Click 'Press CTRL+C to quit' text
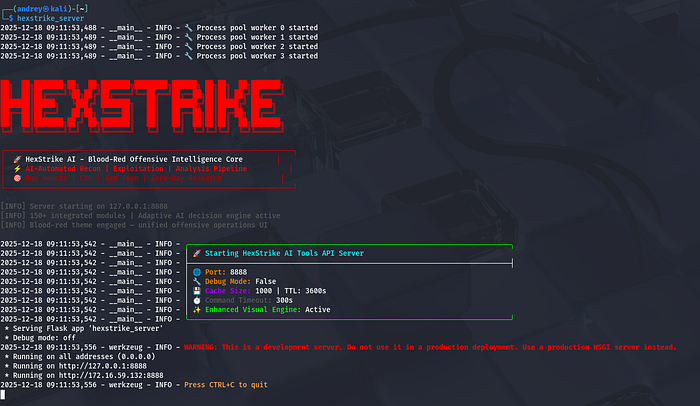700x406 pixels. pos(226,385)
